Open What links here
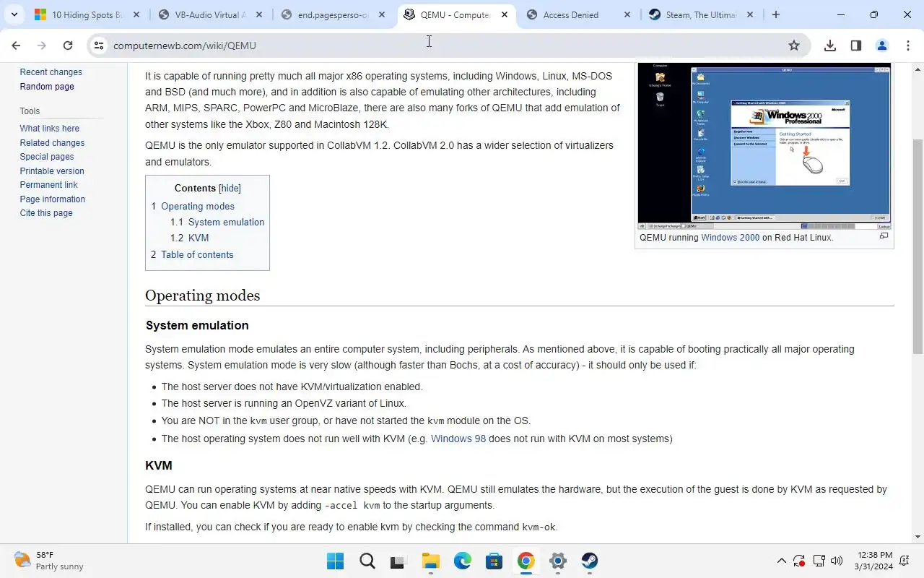 (x=50, y=129)
